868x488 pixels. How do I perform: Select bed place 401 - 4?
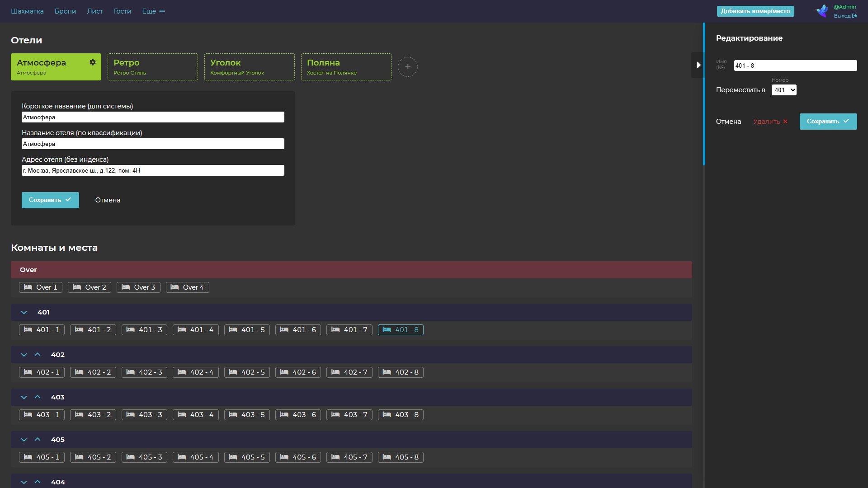click(196, 330)
